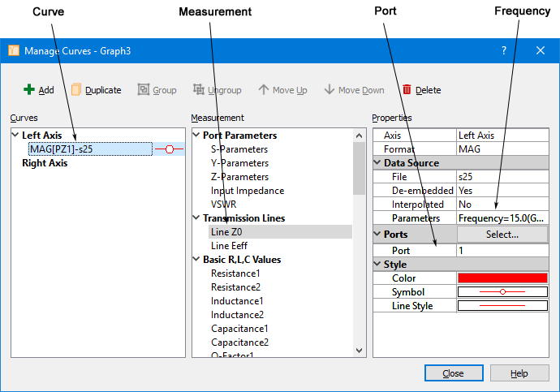Collapse the Basic R,L,C Values group
Screen dimensions: 560x392
(196, 259)
